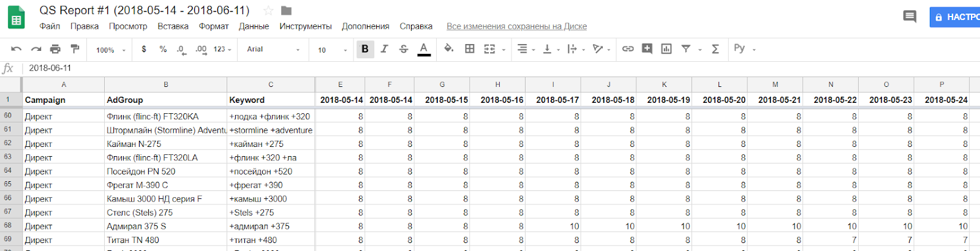Viewport: 980px width, 251px height.
Task: Click the blue НАСТРО share button
Action: [955, 17]
